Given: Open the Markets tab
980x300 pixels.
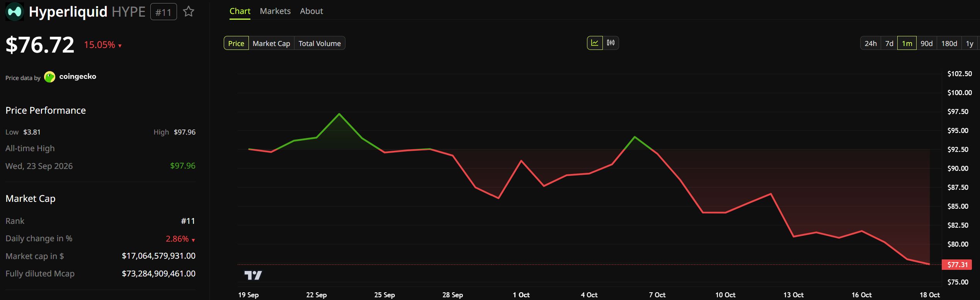Looking at the screenshot, I should click(275, 11).
